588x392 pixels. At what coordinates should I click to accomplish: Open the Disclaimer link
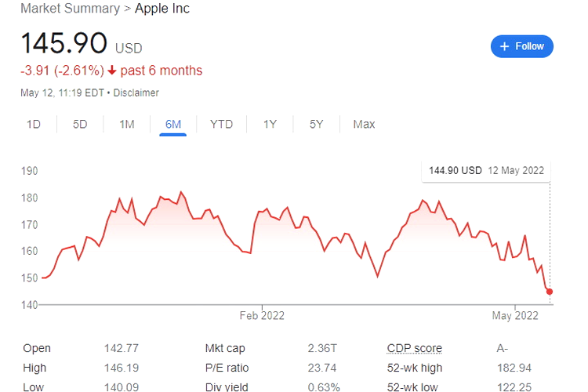tap(136, 93)
